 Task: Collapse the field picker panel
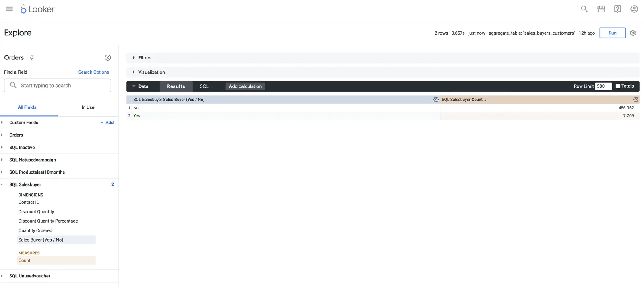(x=108, y=58)
